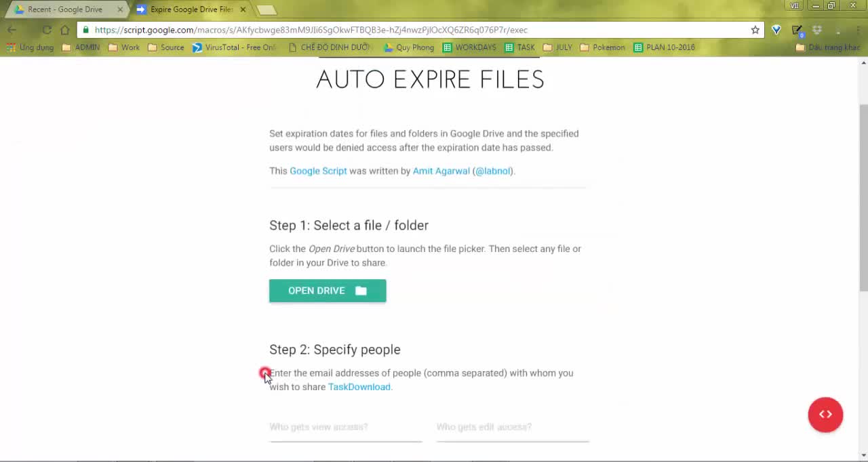Image resolution: width=868 pixels, height=462 pixels.
Task: Open the Pokemon bookmark folder
Action: [x=602, y=47]
